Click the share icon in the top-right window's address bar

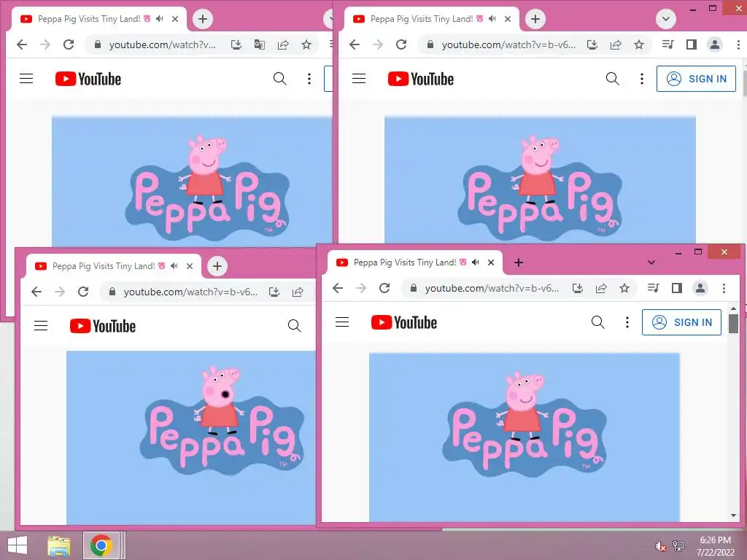coord(616,44)
